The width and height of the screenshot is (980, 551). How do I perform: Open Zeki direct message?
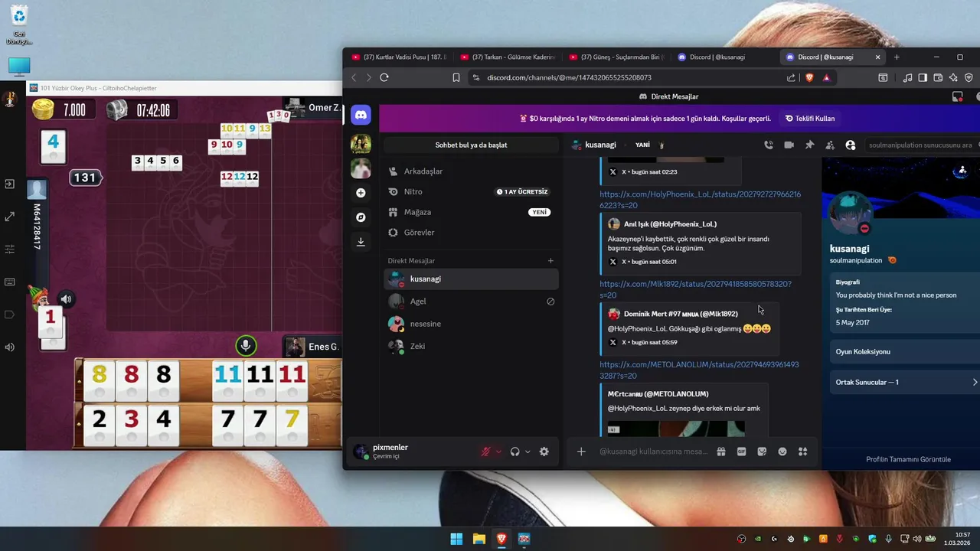pos(471,346)
